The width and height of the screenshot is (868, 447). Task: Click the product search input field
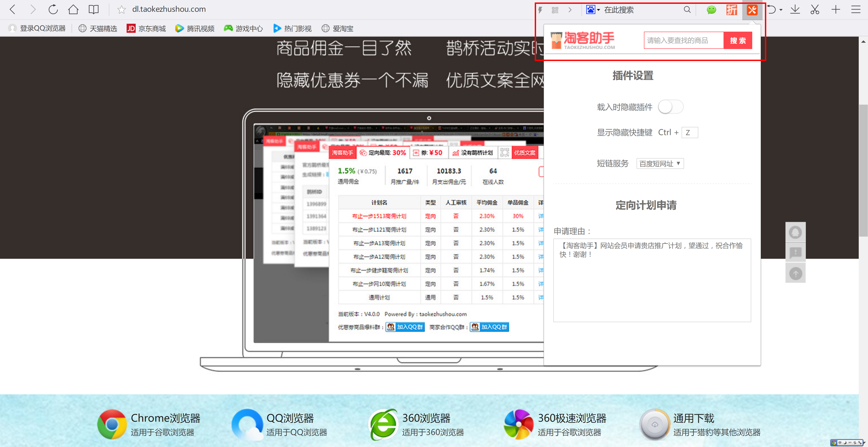683,41
